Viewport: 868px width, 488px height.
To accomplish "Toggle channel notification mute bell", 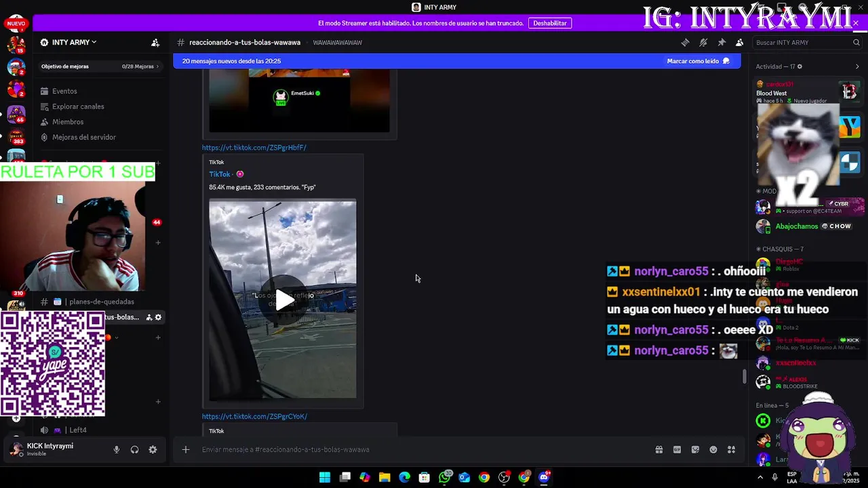I will (703, 42).
